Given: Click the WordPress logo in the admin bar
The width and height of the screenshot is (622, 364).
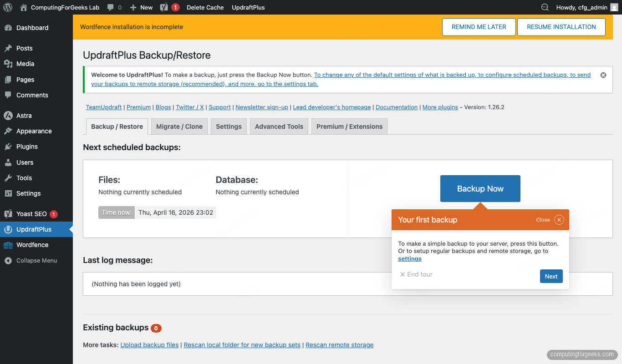Looking at the screenshot, I should 7,7.
